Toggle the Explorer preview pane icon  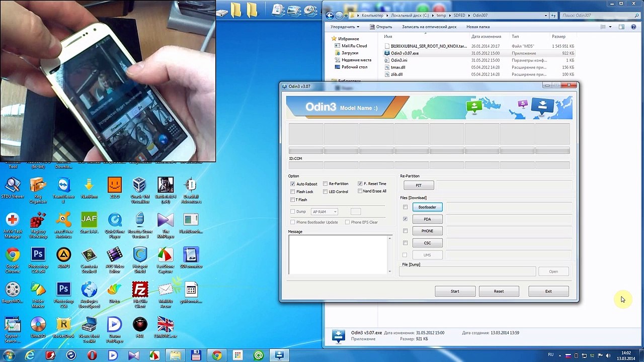click(621, 27)
